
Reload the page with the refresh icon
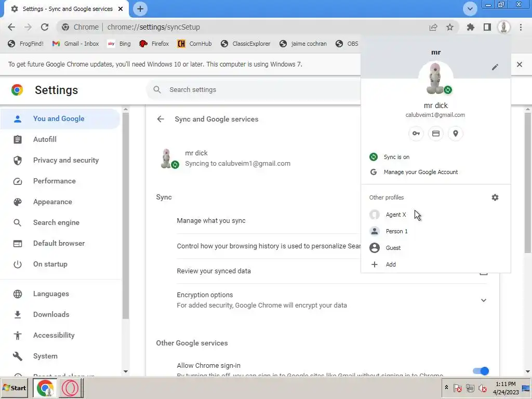45,27
